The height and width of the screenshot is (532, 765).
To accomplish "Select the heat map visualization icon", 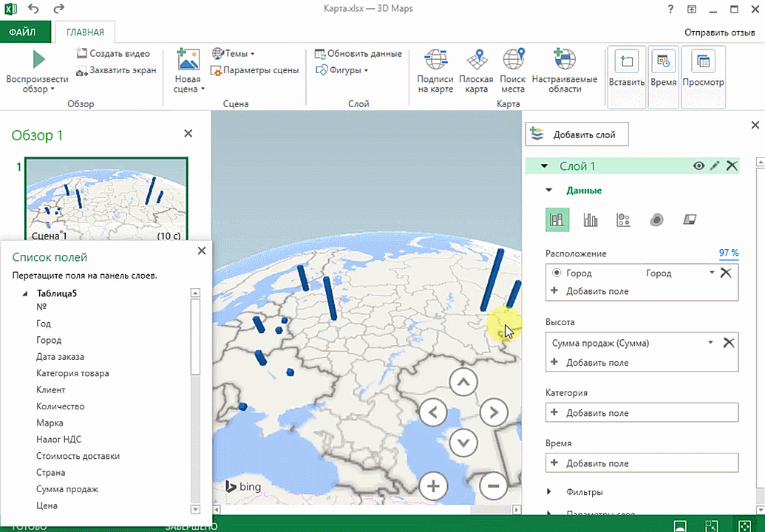I will 656,219.
